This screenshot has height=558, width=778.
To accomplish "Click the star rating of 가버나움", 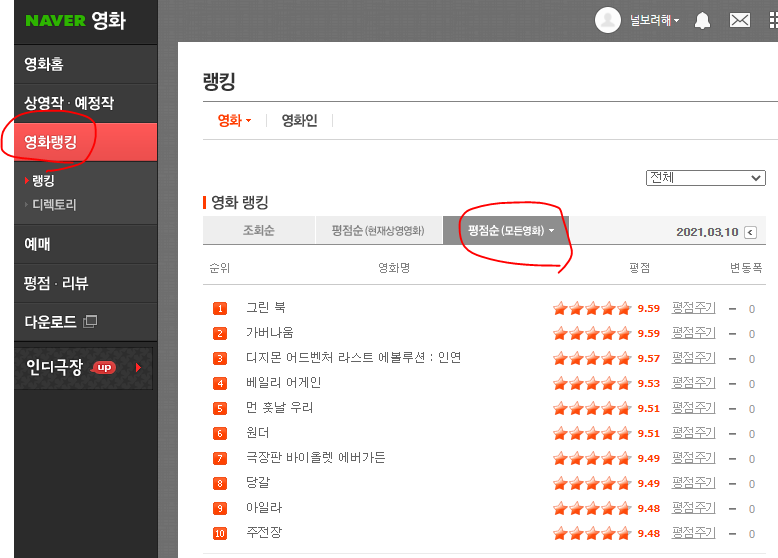I will click(x=591, y=333).
